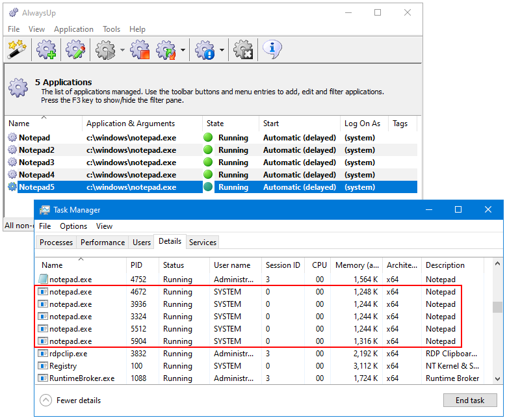Viewport: 507px width, 420px height.
Task: Click green running indicator for Notepad2
Action: (x=208, y=150)
